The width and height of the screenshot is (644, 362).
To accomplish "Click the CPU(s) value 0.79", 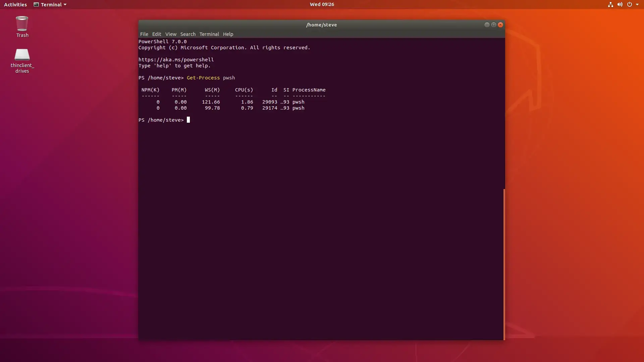I will coord(247,108).
